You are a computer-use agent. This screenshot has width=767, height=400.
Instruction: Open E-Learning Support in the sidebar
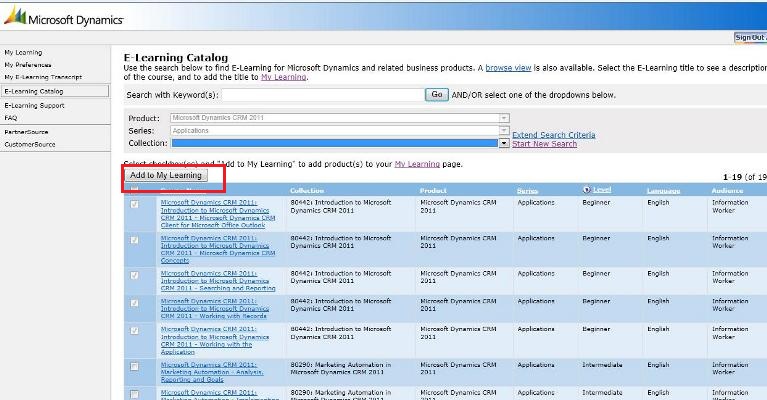tap(34, 106)
